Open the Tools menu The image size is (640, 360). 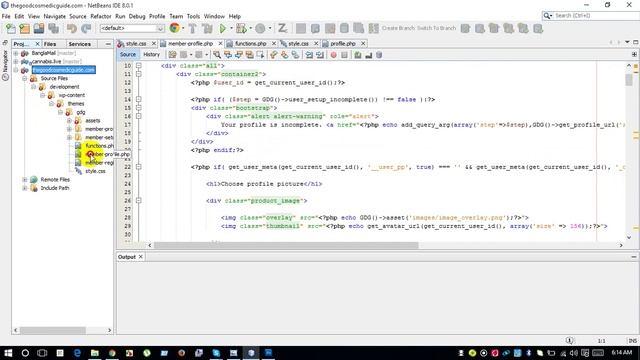193,16
